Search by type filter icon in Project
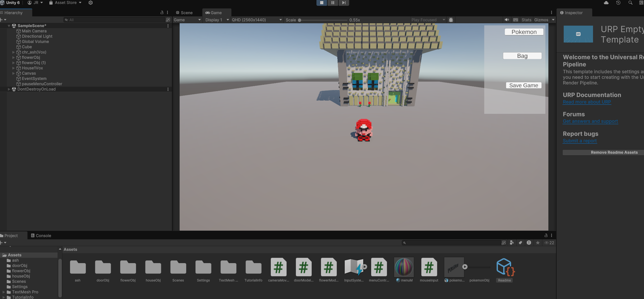Screen dimensions: 644x299 (512, 243)
